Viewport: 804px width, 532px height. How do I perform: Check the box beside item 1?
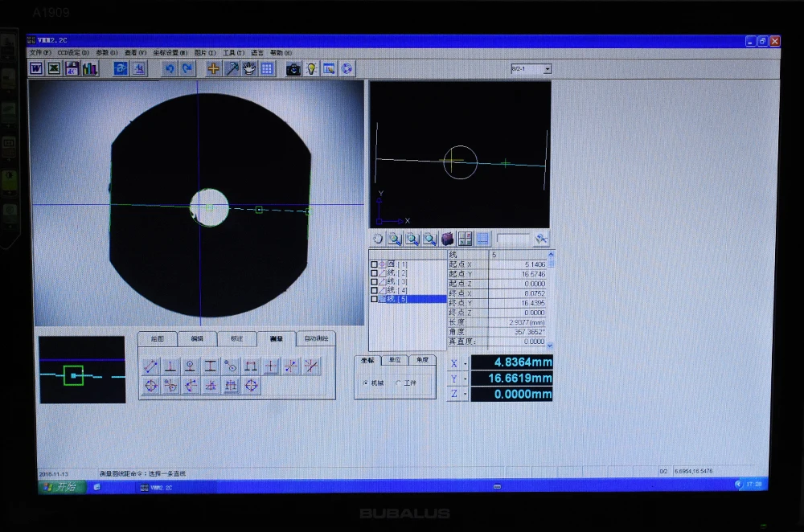click(x=375, y=264)
